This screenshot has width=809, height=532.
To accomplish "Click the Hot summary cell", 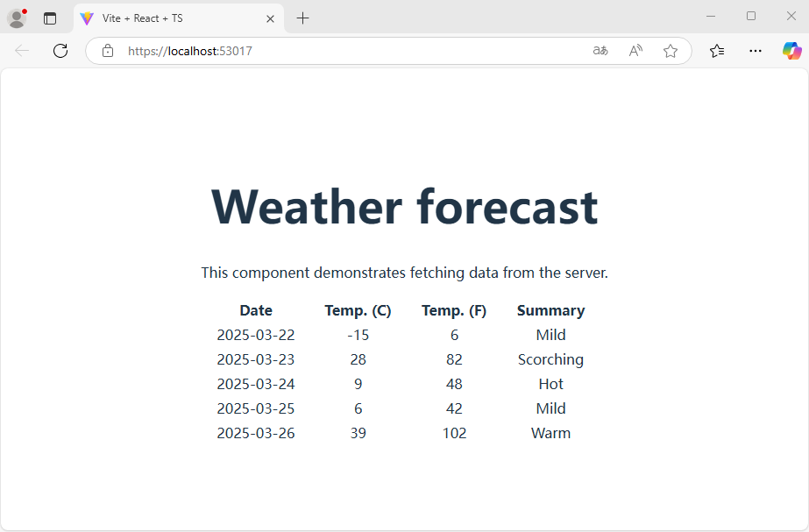I will click(551, 384).
